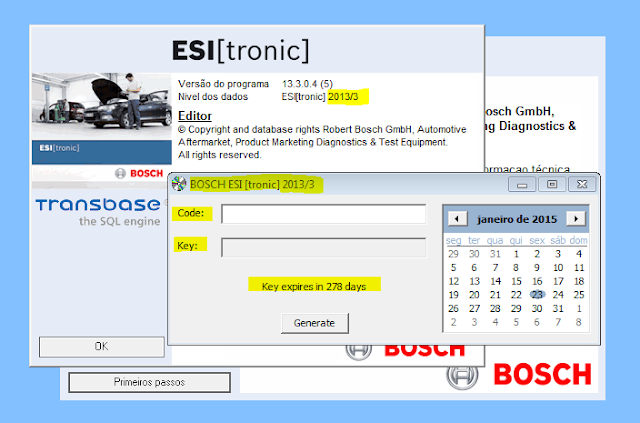Select January 31 in the calendar
Viewport: 640px width, 423px height.
[x=558, y=308]
